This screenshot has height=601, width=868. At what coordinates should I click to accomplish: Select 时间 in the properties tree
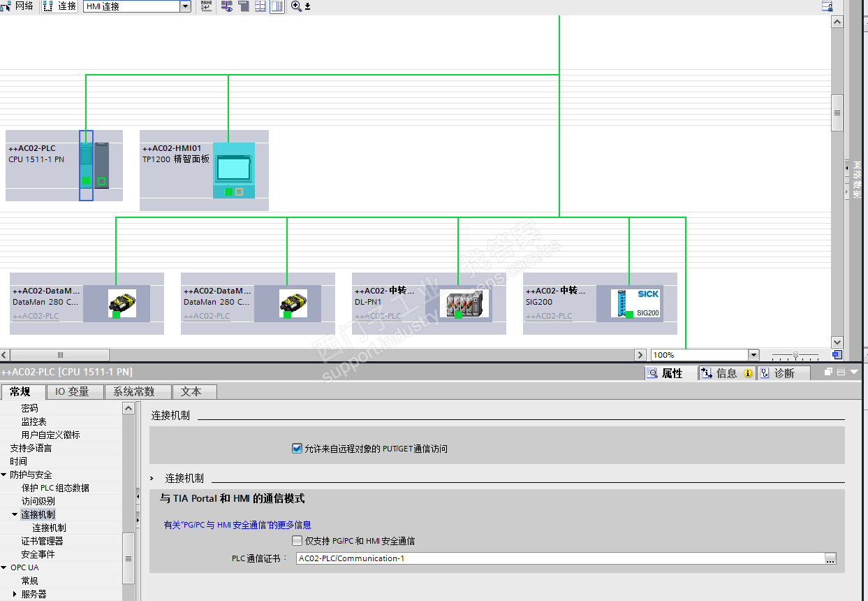point(19,461)
